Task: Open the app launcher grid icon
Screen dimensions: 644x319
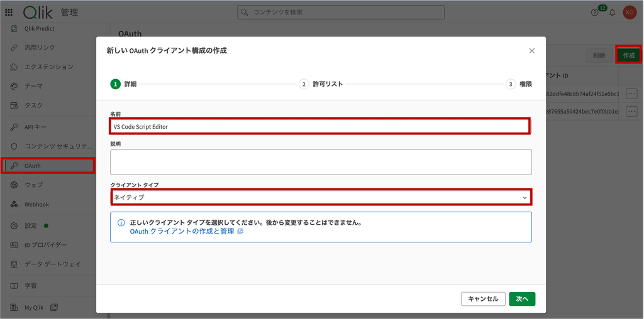Action: (x=9, y=13)
